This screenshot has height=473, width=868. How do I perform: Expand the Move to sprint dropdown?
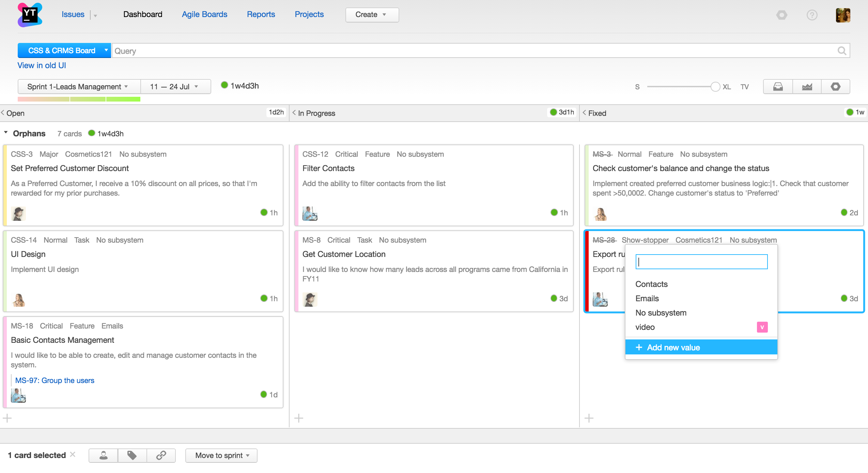[221, 455]
